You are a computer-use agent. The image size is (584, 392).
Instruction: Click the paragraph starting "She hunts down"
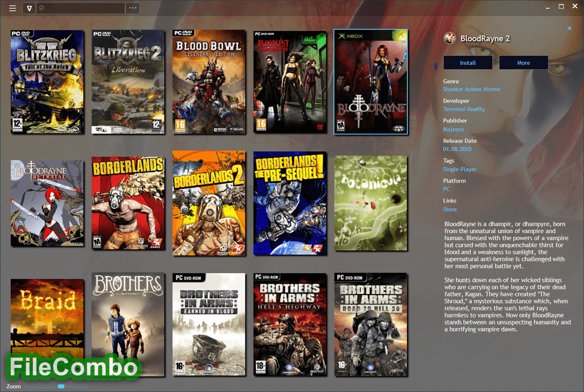pyautogui.click(x=508, y=304)
